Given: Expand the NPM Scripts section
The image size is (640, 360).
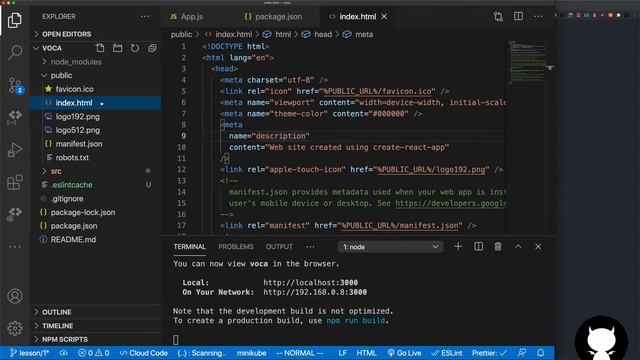Looking at the screenshot, I should pos(96,340).
